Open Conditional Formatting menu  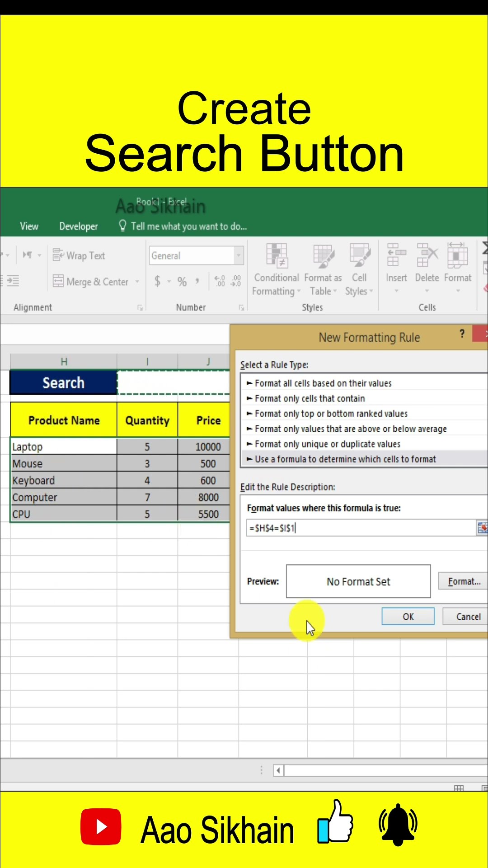[276, 269]
